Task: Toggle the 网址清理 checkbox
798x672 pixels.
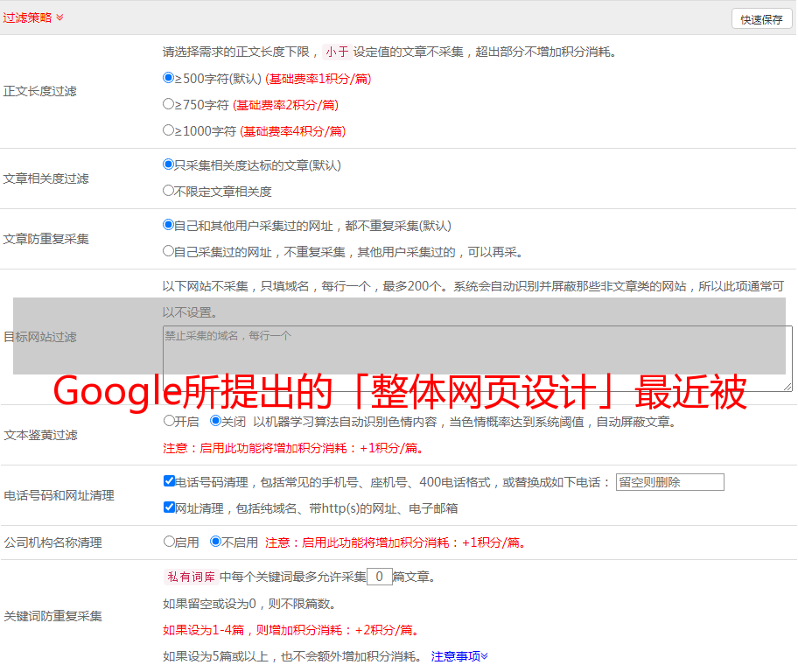Action: click(169, 507)
